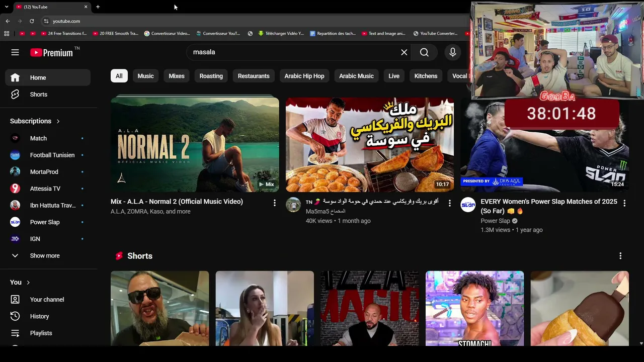Open the Match channel subscription
644x362 pixels.
click(48, 138)
